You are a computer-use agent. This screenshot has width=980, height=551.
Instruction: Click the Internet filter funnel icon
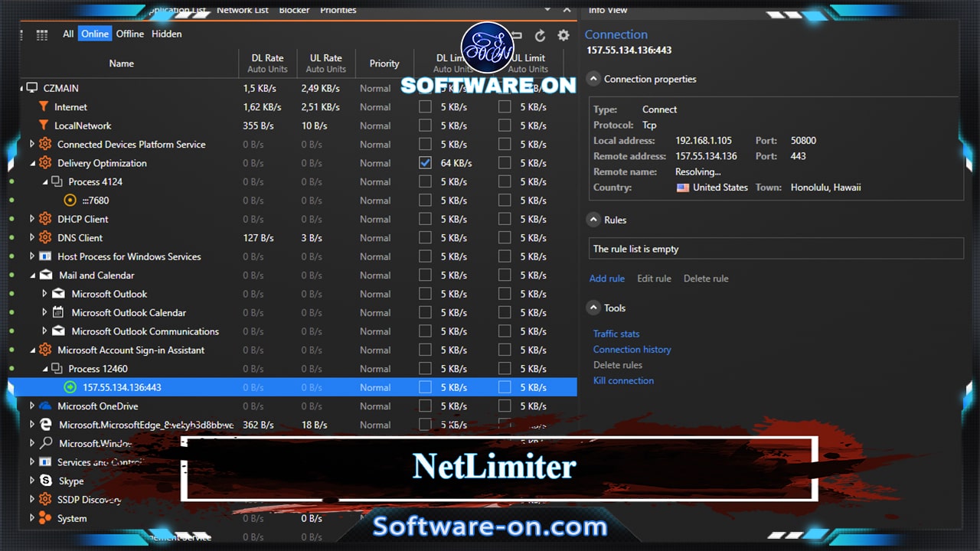coord(44,107)
